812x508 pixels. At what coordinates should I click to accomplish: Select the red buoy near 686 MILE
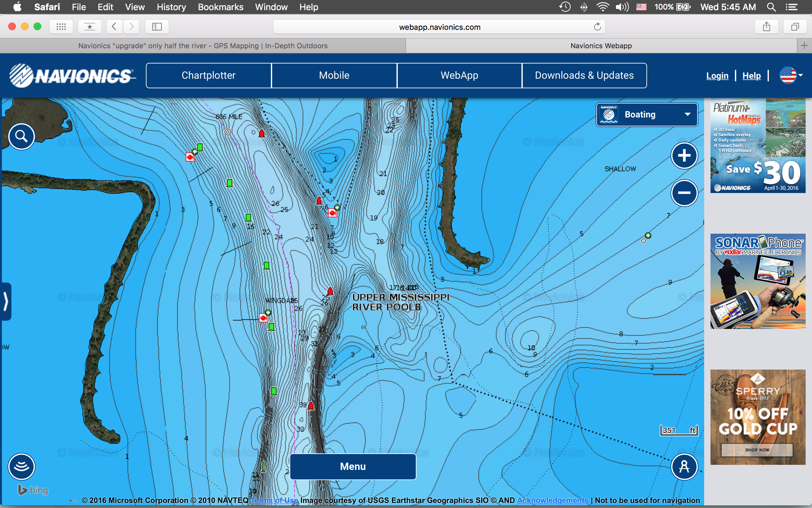(262, 133)
